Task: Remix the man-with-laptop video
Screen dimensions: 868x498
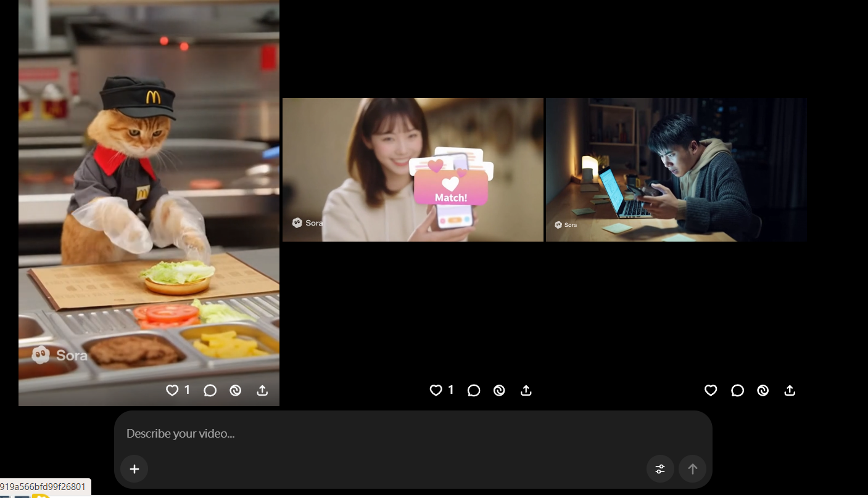Action: coord(763,390)
